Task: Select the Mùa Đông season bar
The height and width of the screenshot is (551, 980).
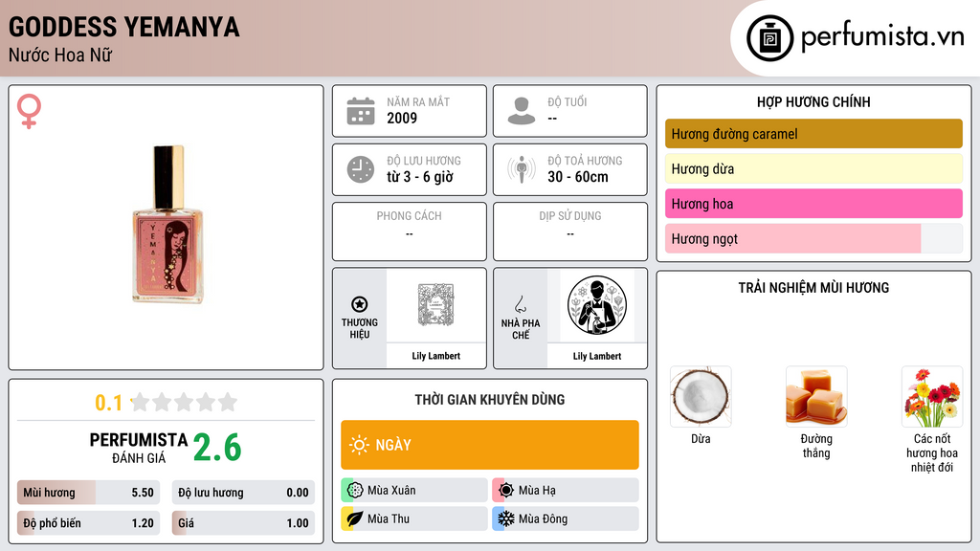Action: pyautogui.click(x=565, y=518)
